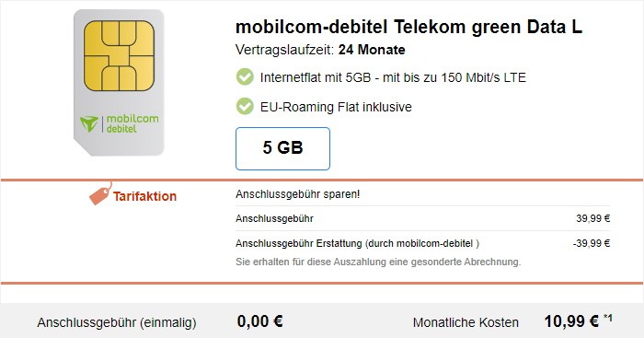
Task: Click green checkmark beside Internetflat 5GB
Action: tap(245, 76)
